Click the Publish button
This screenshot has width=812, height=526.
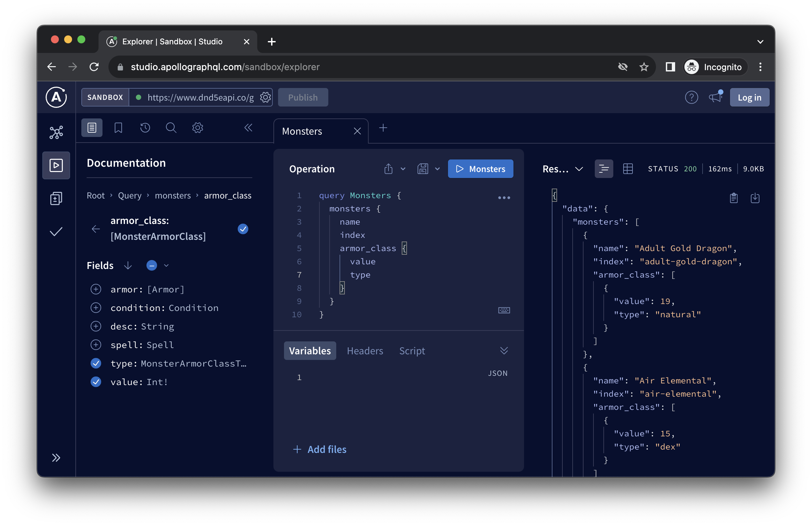(x=303, y=98)
